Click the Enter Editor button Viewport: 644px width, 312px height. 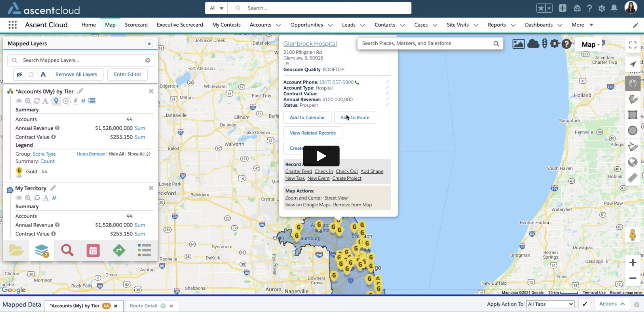pyautogui.click(x=127, y=74)
